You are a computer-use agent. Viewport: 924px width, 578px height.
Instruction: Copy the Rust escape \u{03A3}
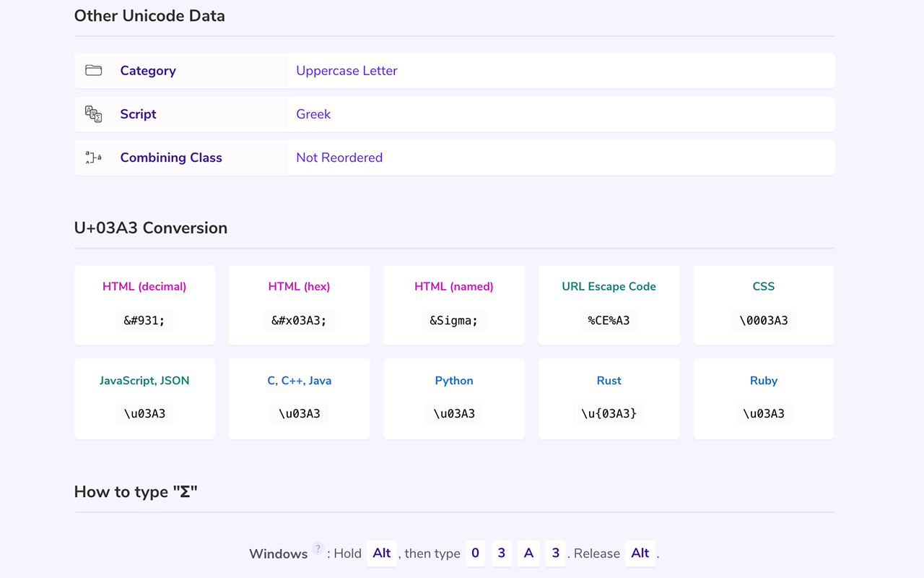pos(609,413)
